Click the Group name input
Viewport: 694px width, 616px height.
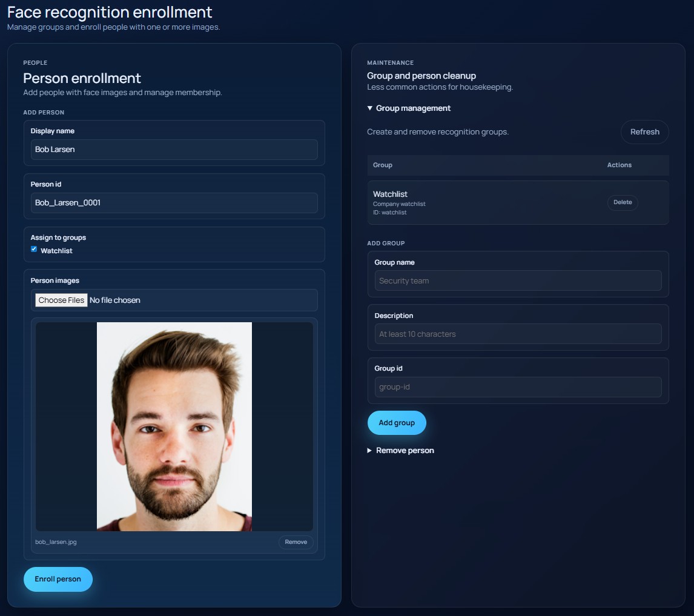(x=518, y=280)
